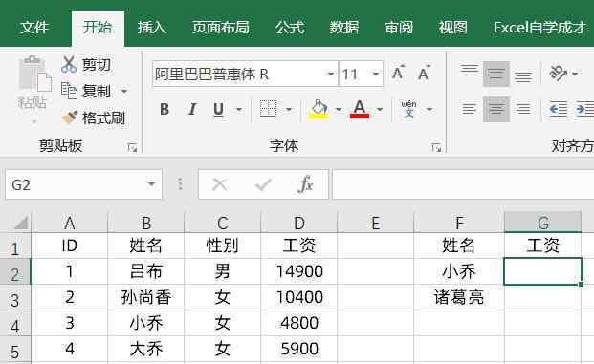
Task: Switch to the 插入 tab
Action: tap(151, 28)
